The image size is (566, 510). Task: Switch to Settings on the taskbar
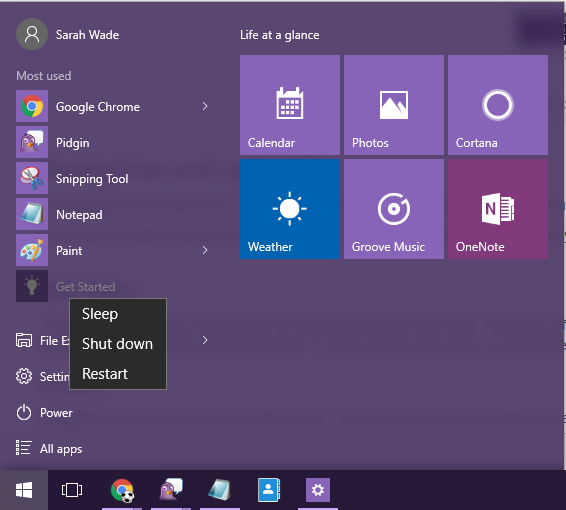click(318, 490)
